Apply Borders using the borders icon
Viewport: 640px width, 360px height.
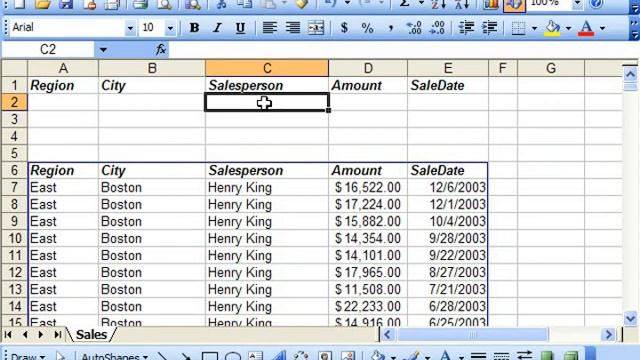[518, 28]
